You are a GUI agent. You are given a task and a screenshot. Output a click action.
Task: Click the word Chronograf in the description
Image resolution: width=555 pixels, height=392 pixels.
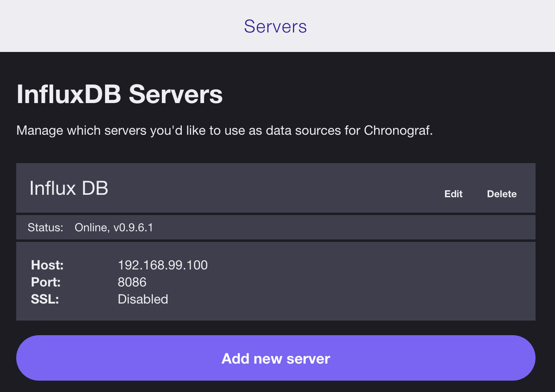coord(398,131)
